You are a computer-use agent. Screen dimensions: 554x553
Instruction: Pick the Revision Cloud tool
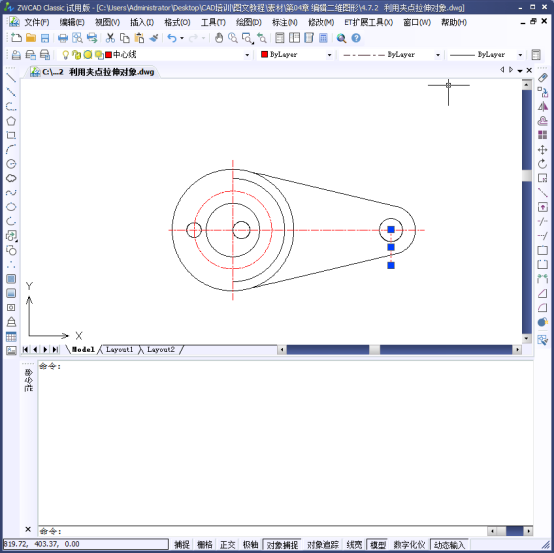(x=11, y=178)
